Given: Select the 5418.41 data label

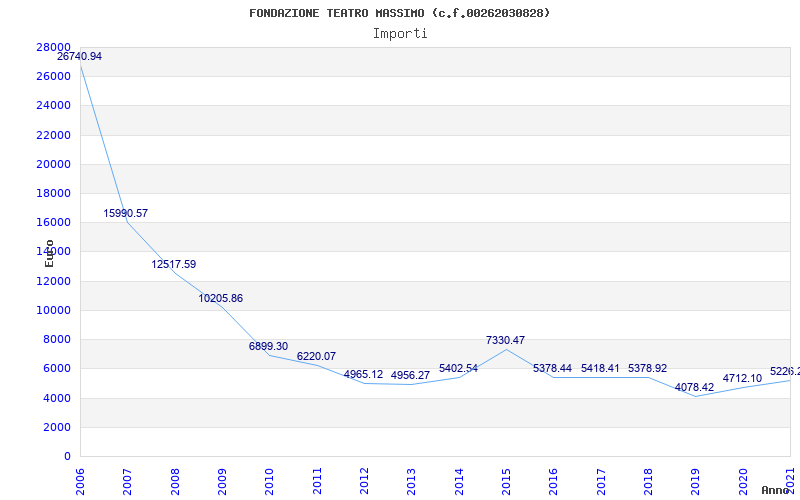Looking at the screenshot, I should click(601, 368).
